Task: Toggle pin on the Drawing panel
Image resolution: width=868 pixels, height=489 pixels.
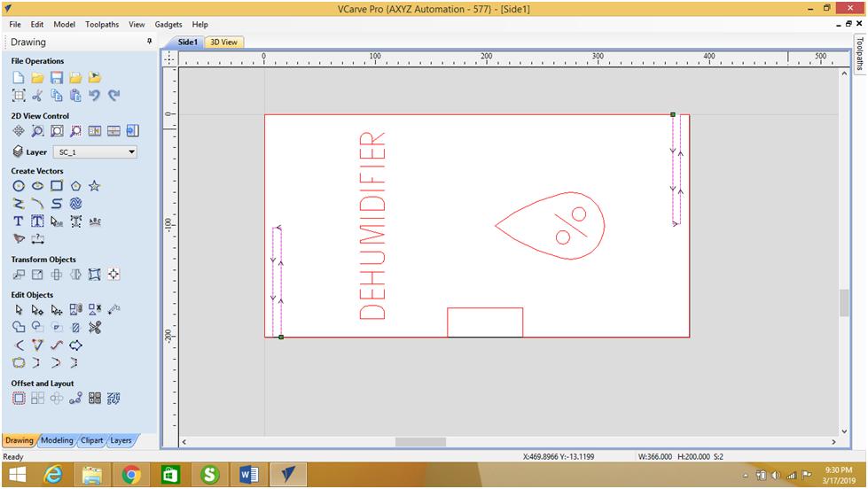Action: (x=149, y=42)
